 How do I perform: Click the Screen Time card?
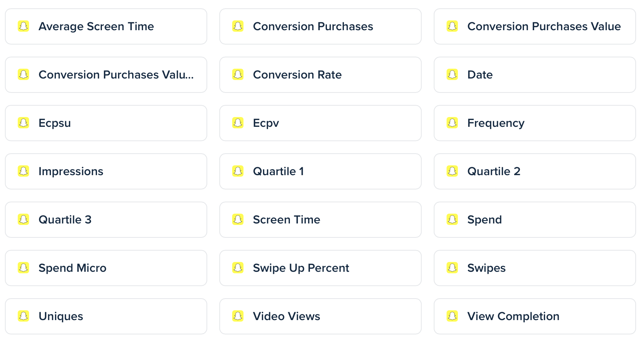320,220
